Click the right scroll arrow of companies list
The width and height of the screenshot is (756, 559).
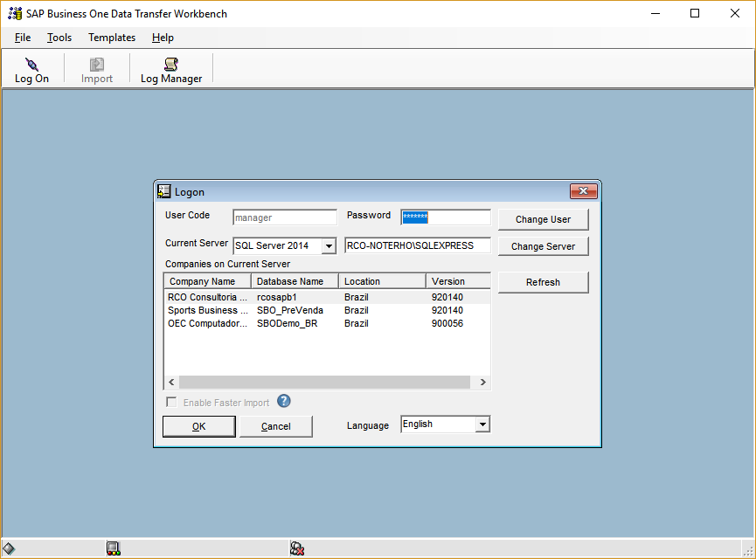482,383
